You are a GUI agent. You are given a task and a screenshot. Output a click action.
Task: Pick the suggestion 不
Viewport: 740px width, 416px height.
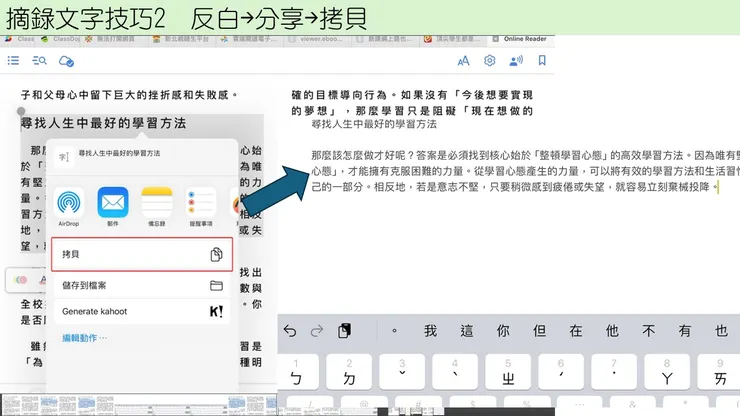coord(648,331)
